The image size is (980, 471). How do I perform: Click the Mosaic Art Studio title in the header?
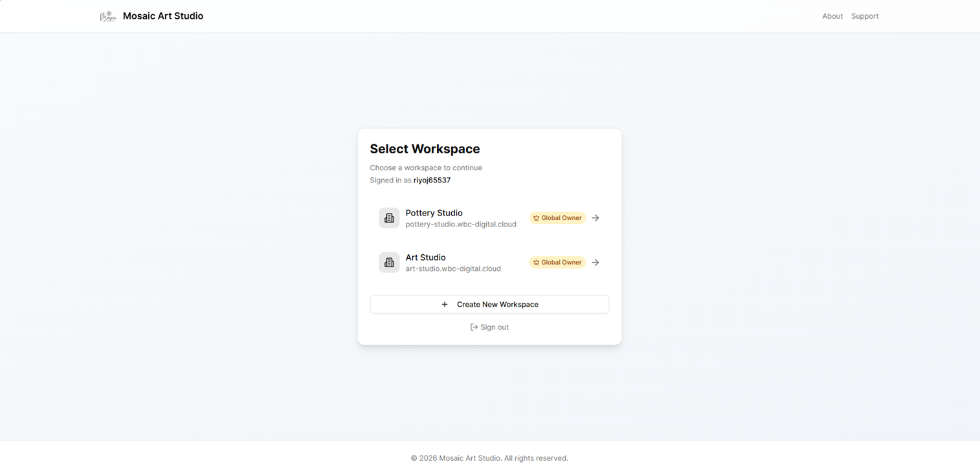coord(162,16)
